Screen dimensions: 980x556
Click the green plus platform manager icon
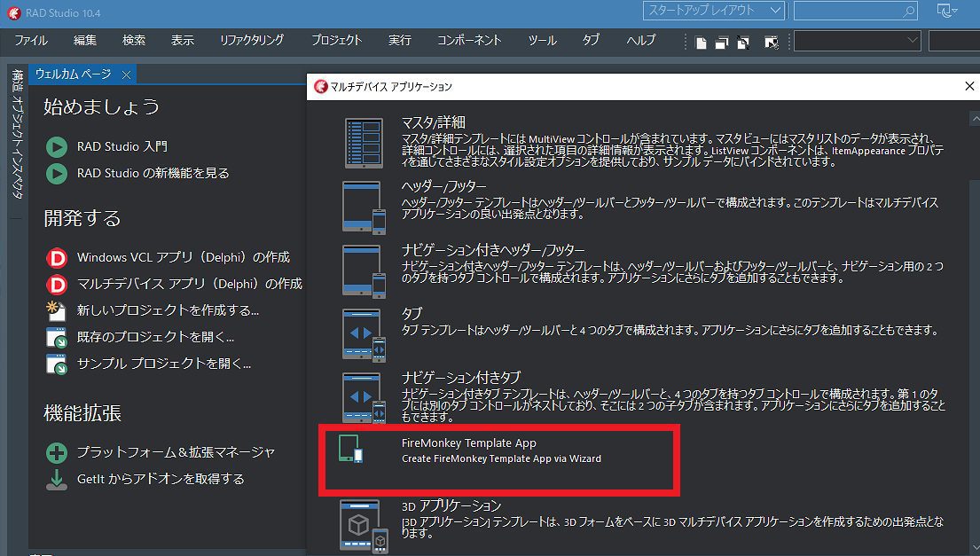[x=56, y=452]
